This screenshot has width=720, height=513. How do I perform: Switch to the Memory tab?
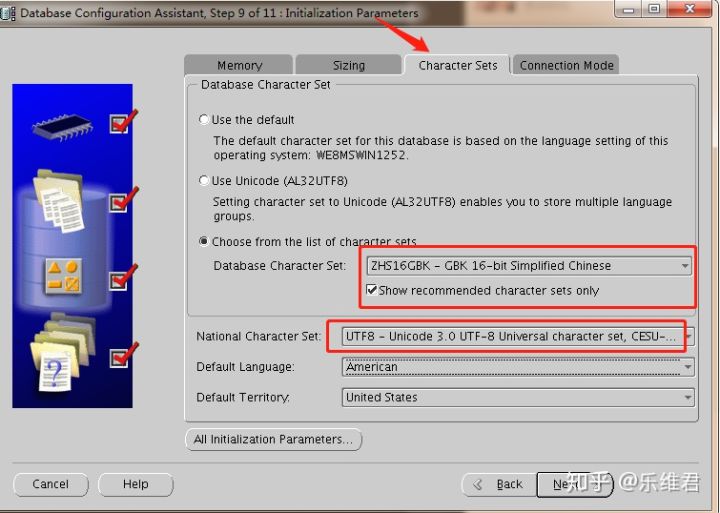[x=238, y=65]
